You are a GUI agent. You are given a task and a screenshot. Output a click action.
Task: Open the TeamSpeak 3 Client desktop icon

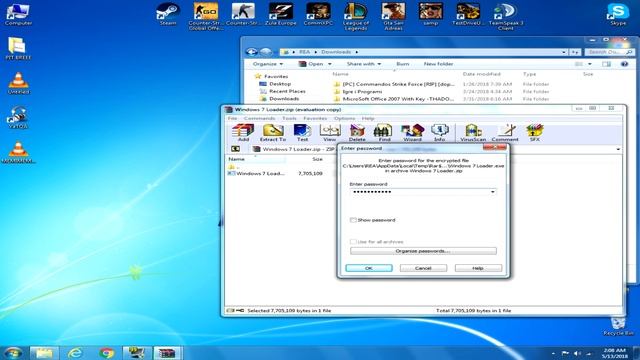pyautogui.click(x=506, y=16)
